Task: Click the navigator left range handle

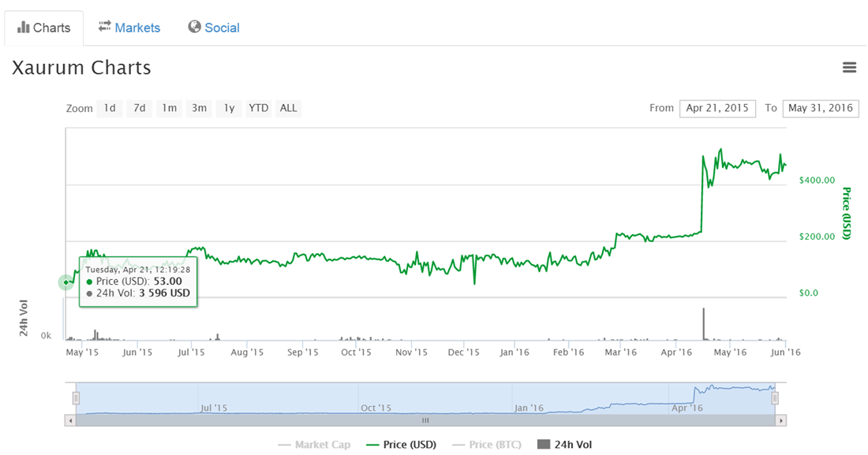Action: click(77, 398)
